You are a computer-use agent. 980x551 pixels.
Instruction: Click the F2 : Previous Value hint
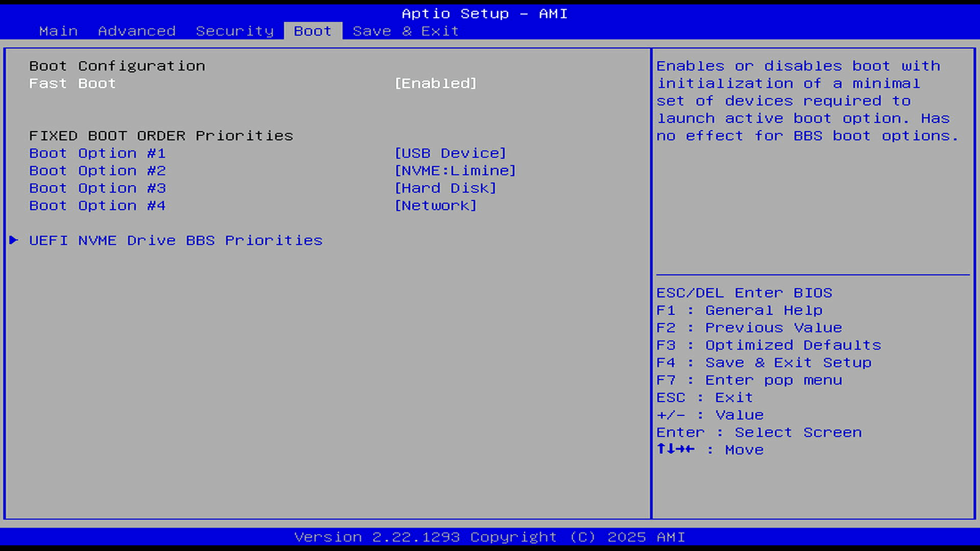tap(749, 328)
